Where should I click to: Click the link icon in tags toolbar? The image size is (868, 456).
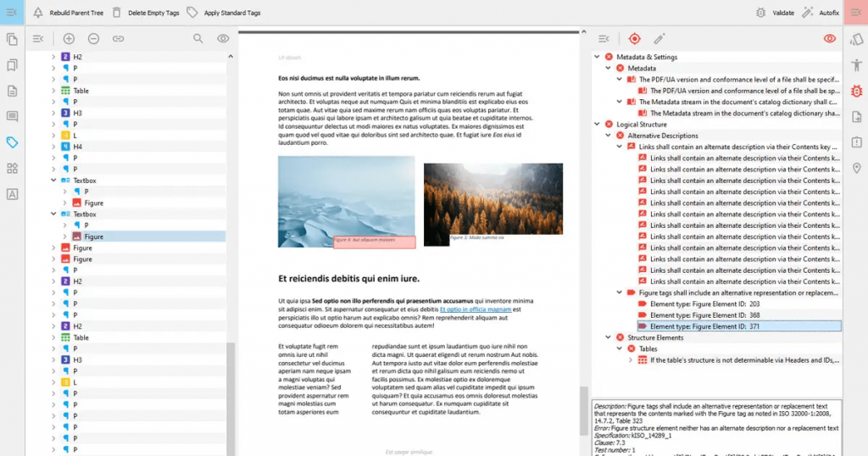[x=118, y=39]
